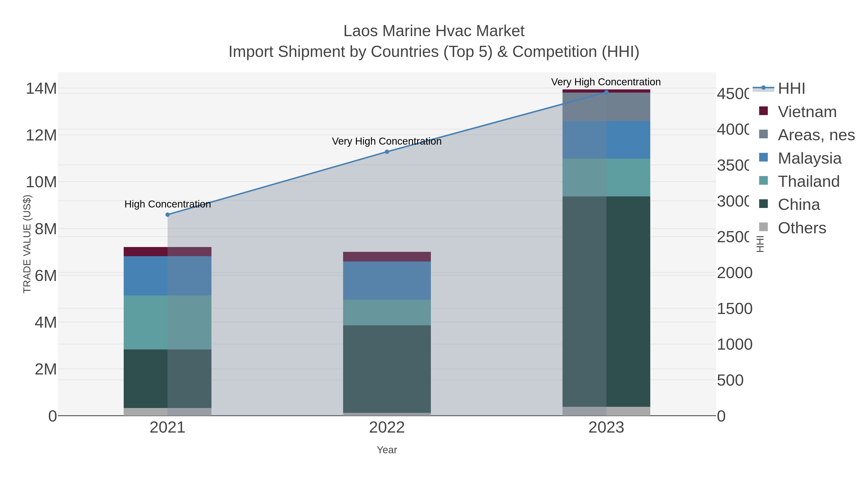This screenshot has height=488, width=868.
Task: Click the 'TRADE VALUE (US$)' axis title
Action: [27, 244]
